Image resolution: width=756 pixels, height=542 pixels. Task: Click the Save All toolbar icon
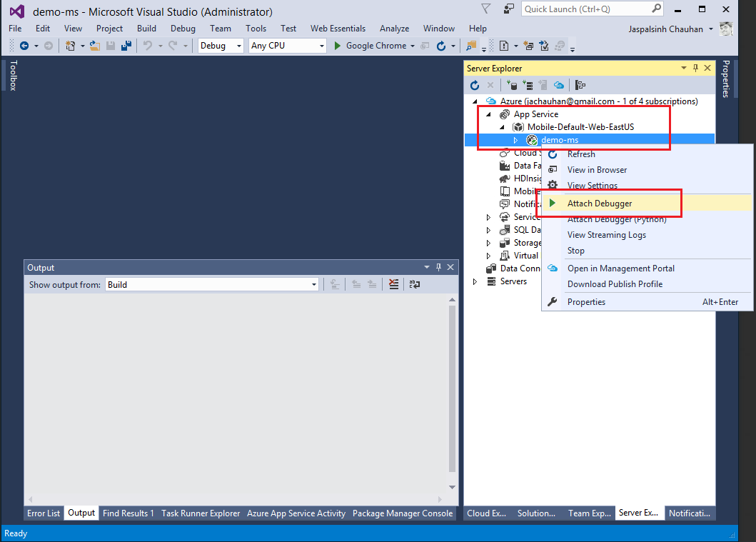point(126,46)
